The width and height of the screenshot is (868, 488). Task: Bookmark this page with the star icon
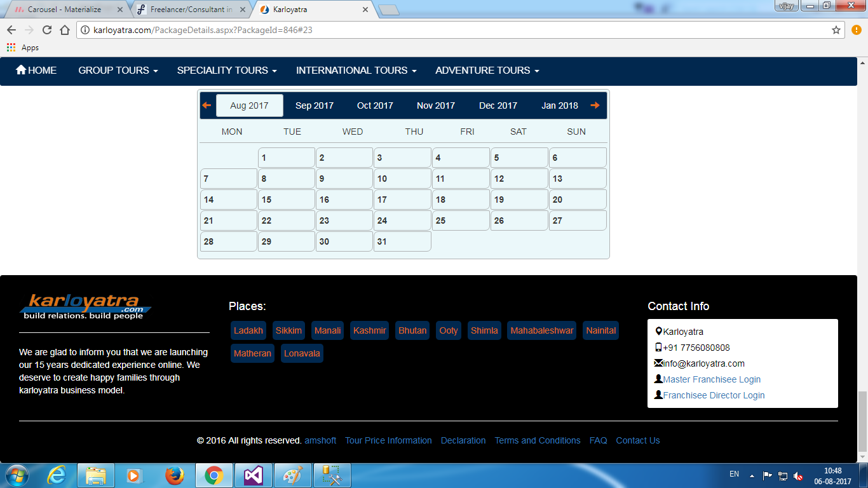tap(836, 30)
